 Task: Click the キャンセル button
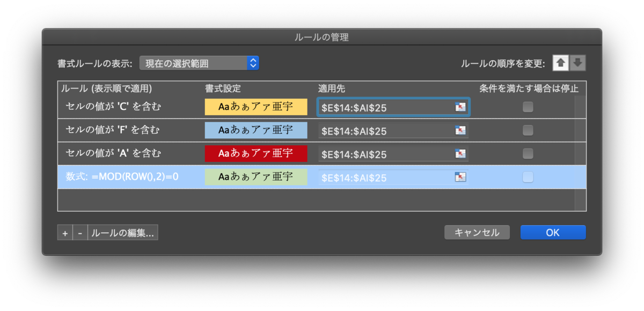click(477, 232)
